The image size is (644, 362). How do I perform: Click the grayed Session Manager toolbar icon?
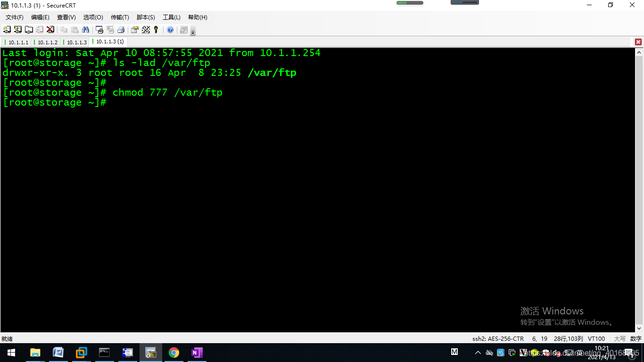click(x=184, y=30)
